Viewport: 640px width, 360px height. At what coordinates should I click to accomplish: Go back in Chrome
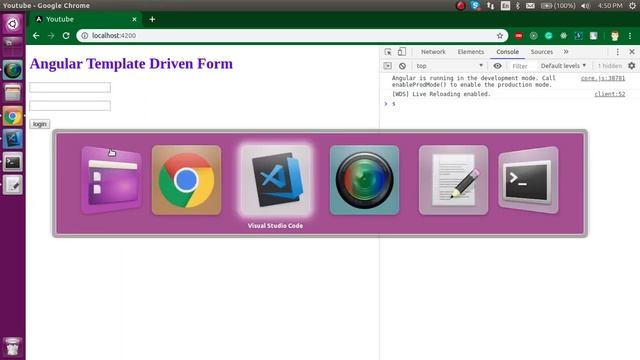pos(36,36)
